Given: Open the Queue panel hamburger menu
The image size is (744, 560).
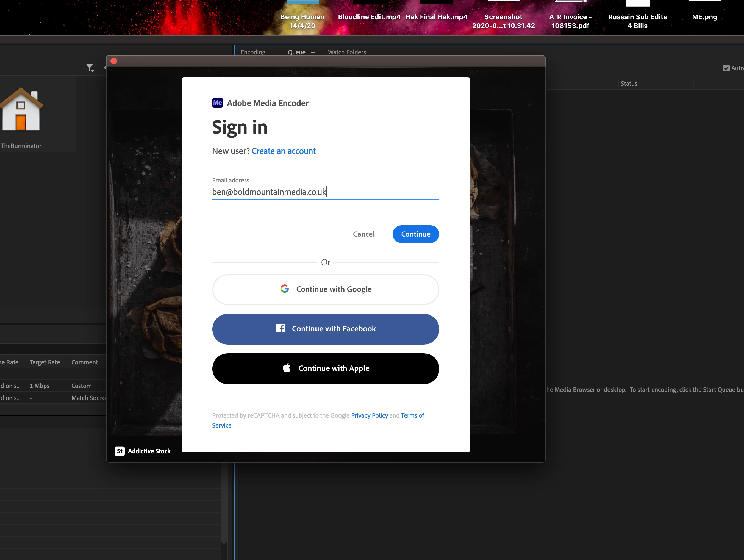Looking at the screenshot, I should (x=313, y=52).
